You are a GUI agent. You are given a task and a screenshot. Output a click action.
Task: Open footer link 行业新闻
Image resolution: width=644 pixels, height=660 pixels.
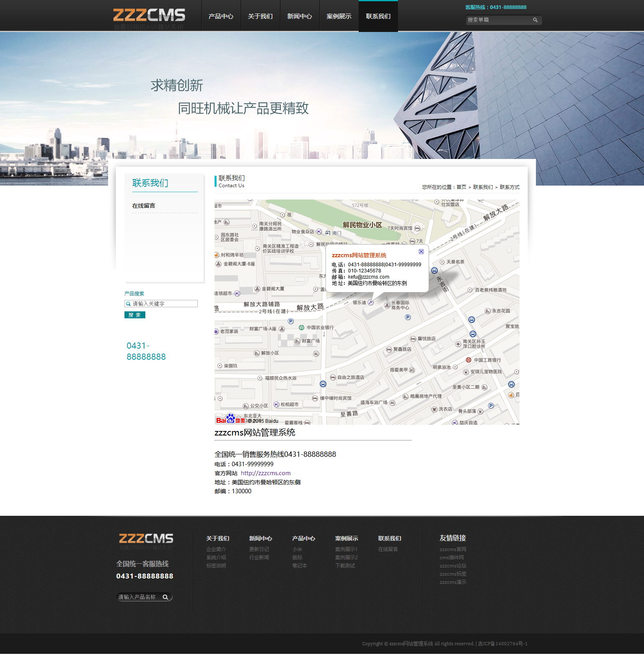tap(259, 558)
